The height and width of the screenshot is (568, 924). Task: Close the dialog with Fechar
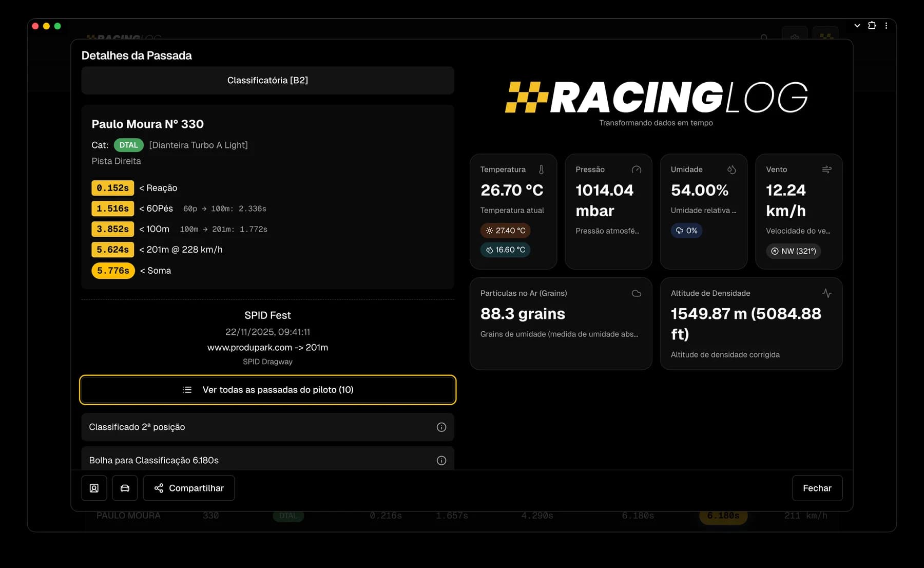click(x=817, y=488)
